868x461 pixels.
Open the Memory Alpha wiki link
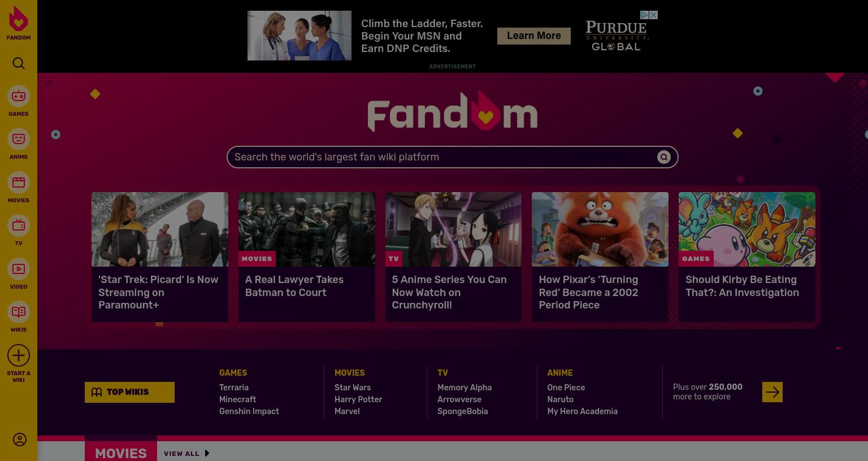coord(465,388)
